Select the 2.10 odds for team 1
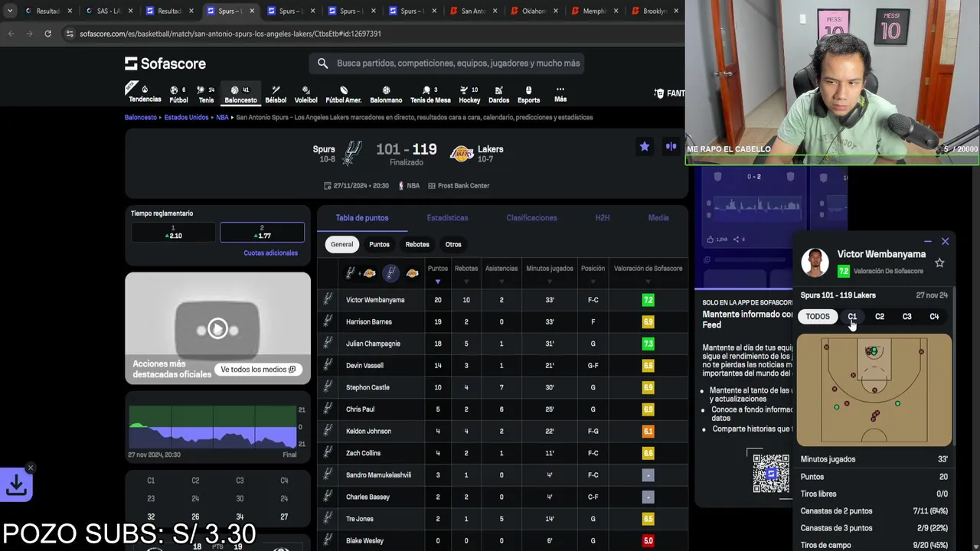The width and height of the screenshot is (980, 551). (173, 232)
